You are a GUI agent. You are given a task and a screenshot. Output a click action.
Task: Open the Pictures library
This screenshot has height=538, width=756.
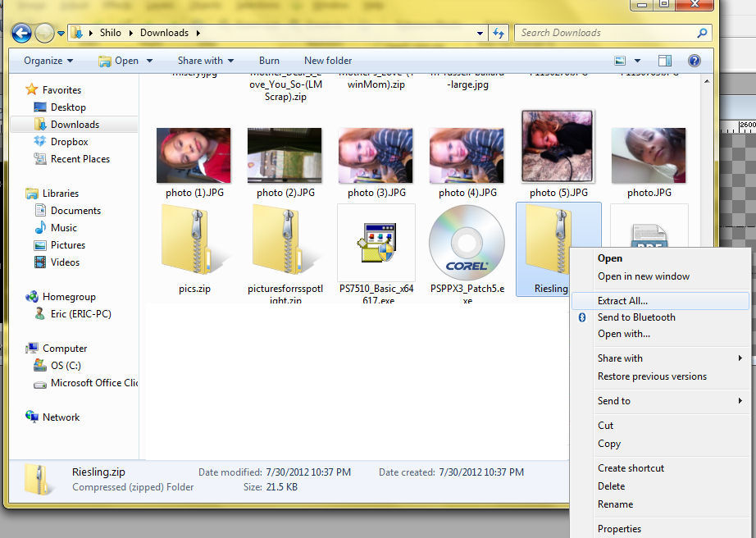tap(60, 245)
